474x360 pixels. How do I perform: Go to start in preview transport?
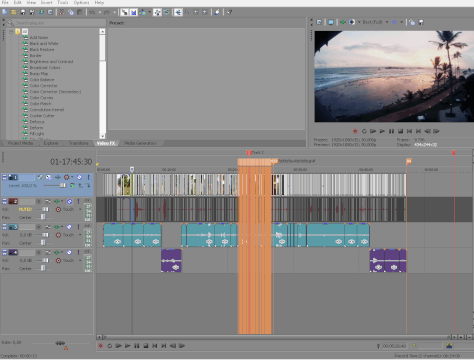tap(409, 131)
